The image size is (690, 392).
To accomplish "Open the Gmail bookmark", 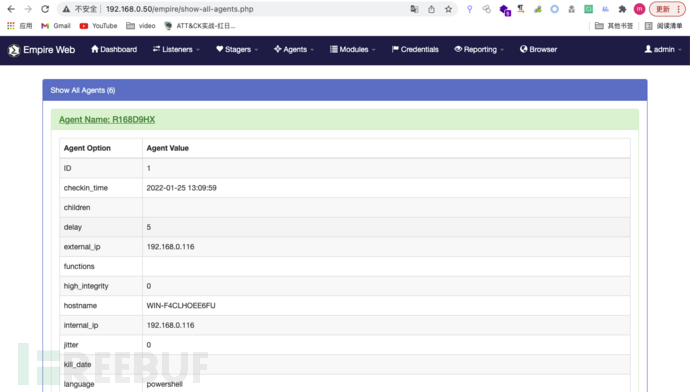I will click(x=56, y=26).
